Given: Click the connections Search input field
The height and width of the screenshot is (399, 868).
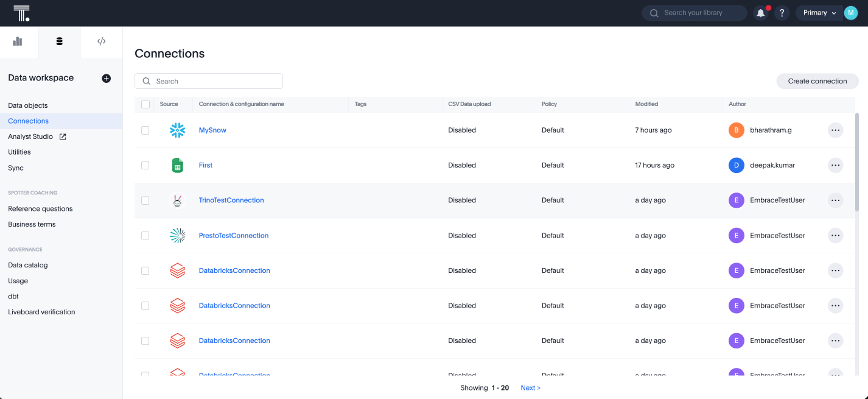Looking at the screenshot, I should [x=209, y=80].
